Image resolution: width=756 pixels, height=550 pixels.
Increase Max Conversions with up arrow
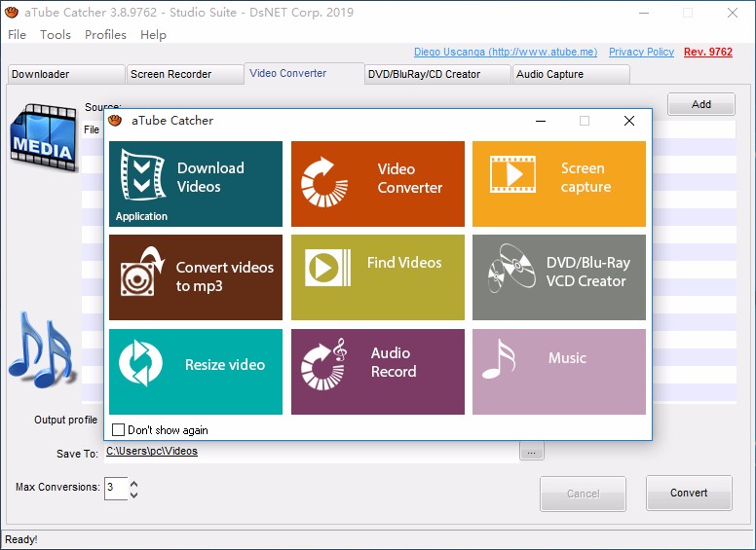(x=134, y=484)
